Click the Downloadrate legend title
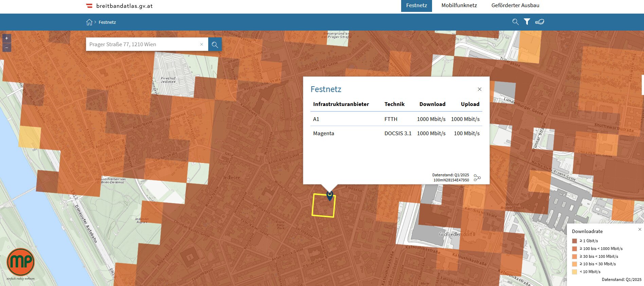The width and height of the screenshot is (644, 286). (x=587, y=231)
